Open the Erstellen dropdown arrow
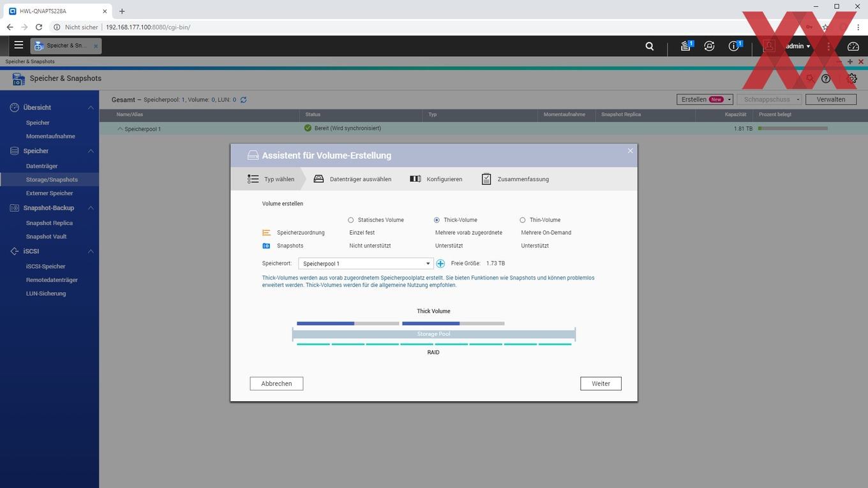The width and height of the screenshot is (868, 488). click(730, 100)
